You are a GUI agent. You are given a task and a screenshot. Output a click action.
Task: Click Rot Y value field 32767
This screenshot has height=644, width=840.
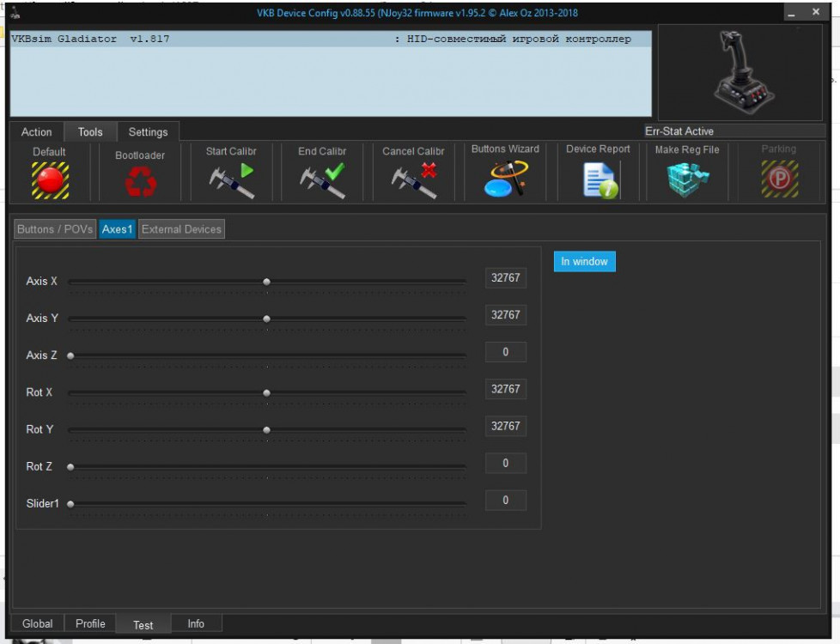(506, 426)
